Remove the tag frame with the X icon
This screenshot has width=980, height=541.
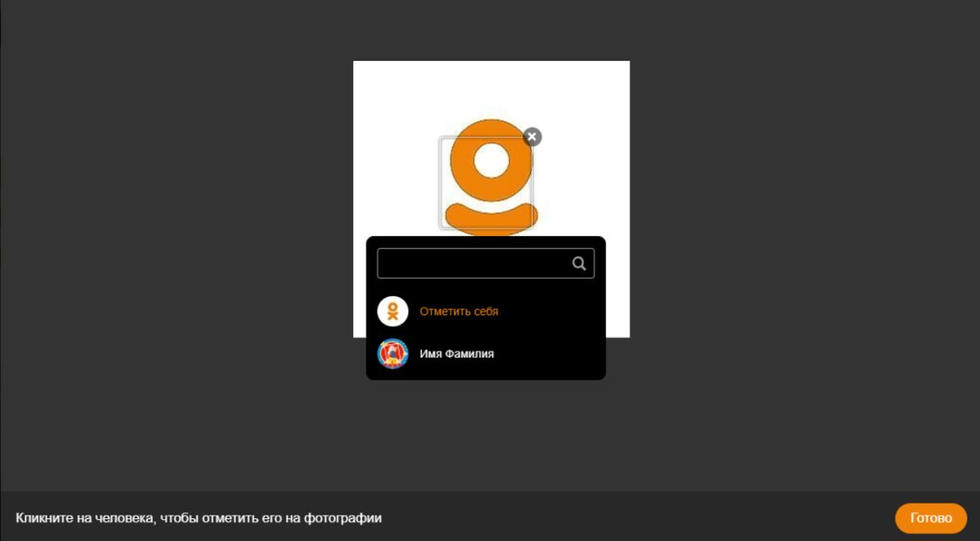(x=533, y=136)
